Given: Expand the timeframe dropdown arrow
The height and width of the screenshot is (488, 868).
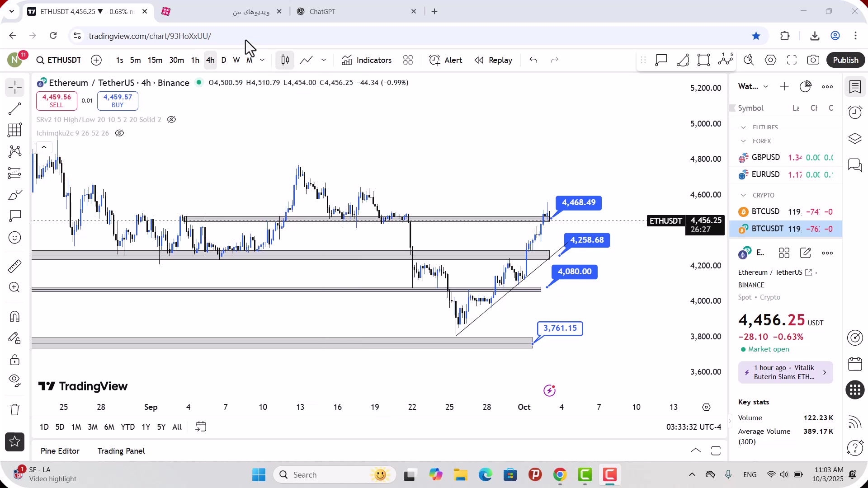Looking at the screenshot, I should pos(262,60).
